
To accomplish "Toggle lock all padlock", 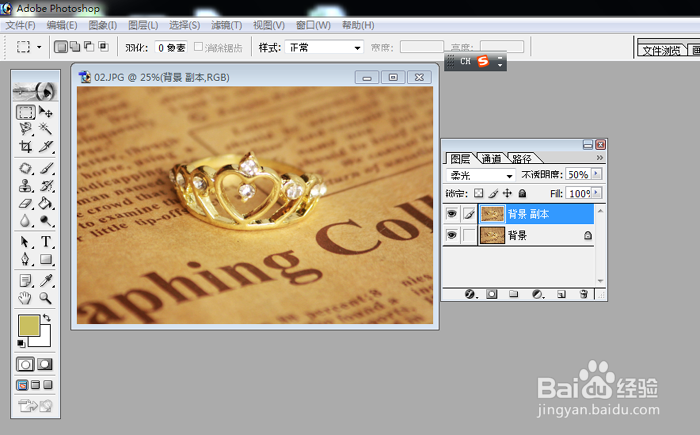I will (522, 193).
